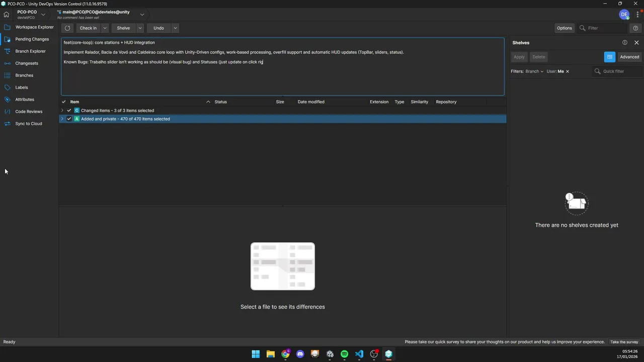Screen dimensions: 644x362
Task: Click the Options button
Action: pos(564,28)
